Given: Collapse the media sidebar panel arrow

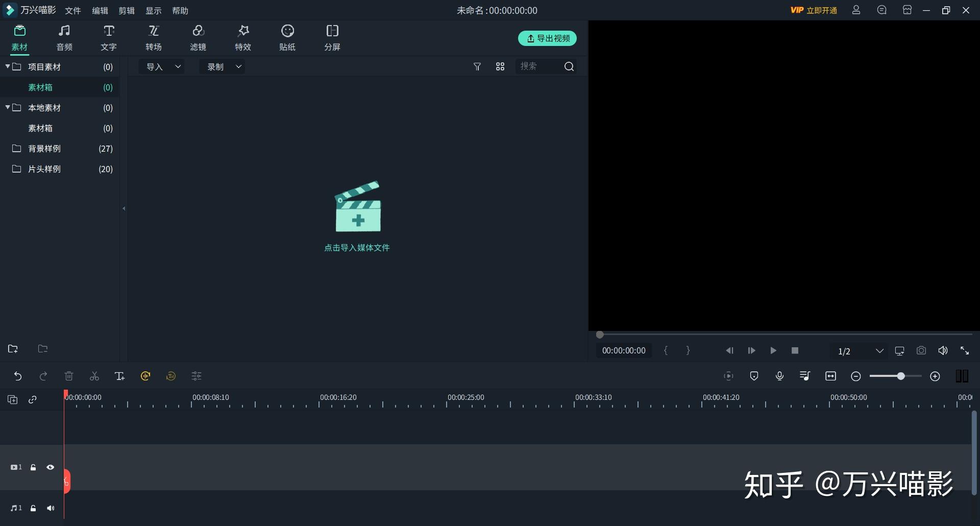Looking at the screenshot, I should (x=124, y=208).
